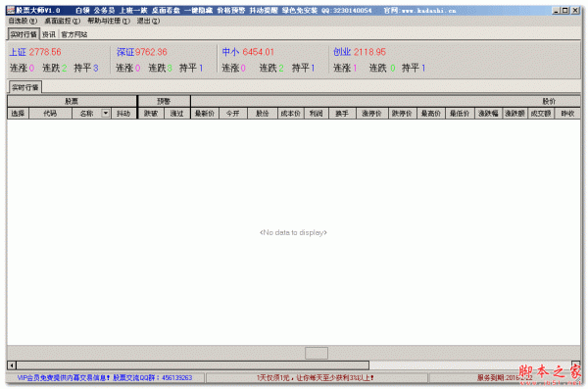Click the 抖动 column header
The image size is (588, 389).
[123, 114]
